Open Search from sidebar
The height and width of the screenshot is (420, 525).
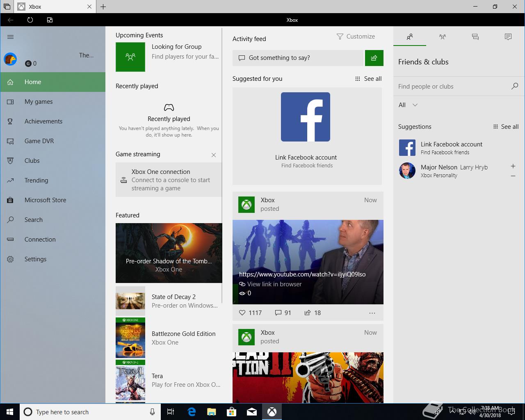(x=52, y=220)
